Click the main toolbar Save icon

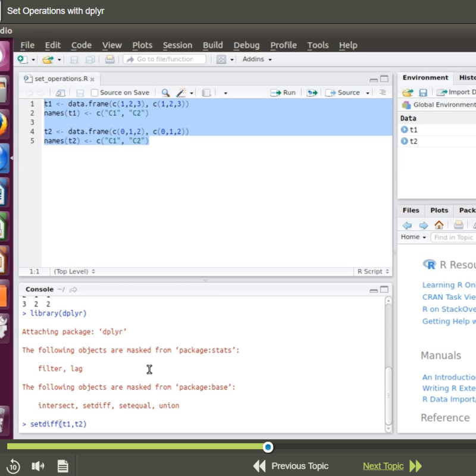74,59
